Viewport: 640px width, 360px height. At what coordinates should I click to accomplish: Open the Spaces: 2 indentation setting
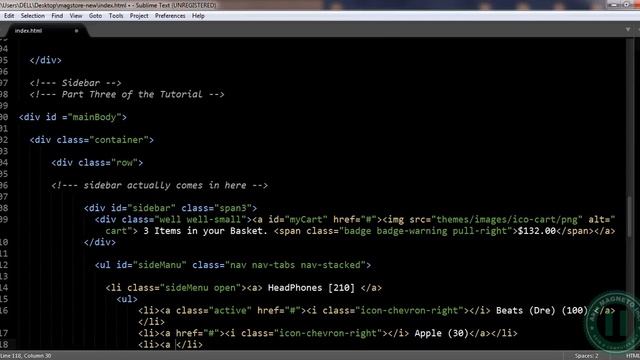[587, 356]
